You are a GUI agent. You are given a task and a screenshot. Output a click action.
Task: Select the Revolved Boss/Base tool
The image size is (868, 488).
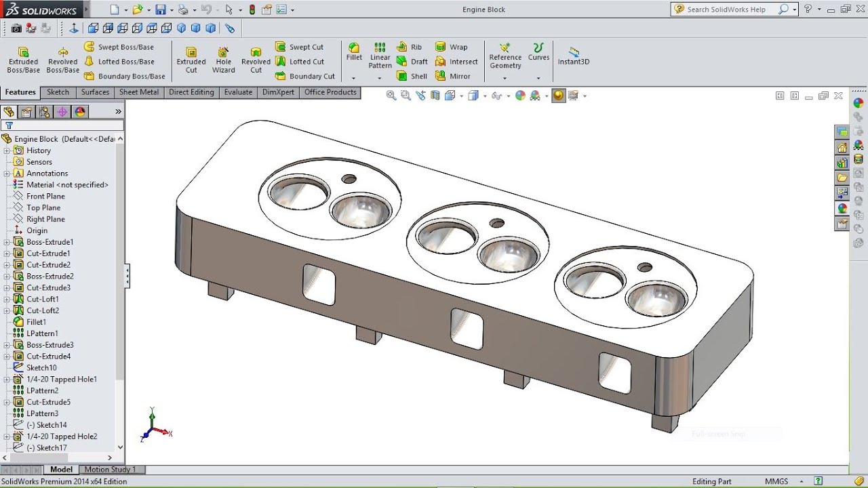62,60
